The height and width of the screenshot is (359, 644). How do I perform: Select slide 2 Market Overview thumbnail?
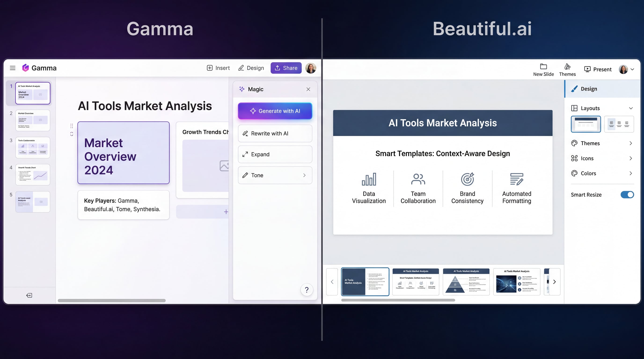point(33,120)
